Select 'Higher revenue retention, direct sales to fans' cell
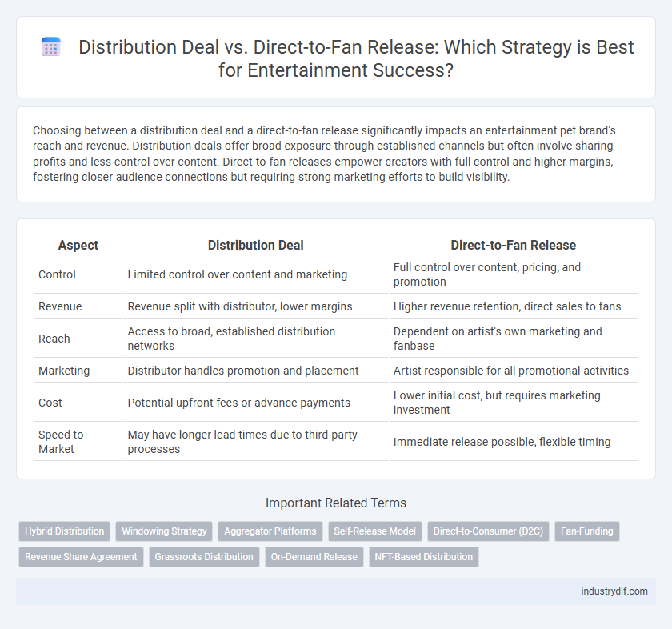Screen dimensions: 672x629 coord(514,306)
